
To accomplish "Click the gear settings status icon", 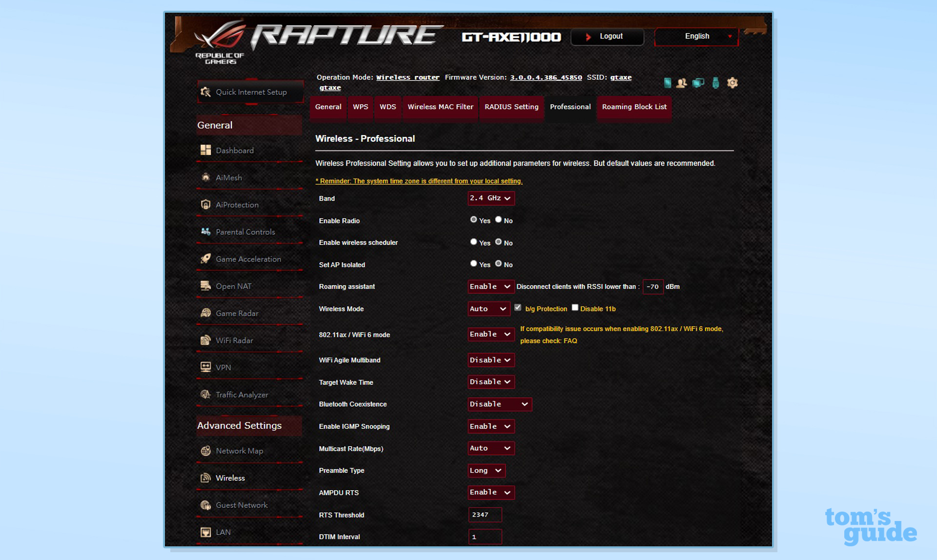I will 732,82.
